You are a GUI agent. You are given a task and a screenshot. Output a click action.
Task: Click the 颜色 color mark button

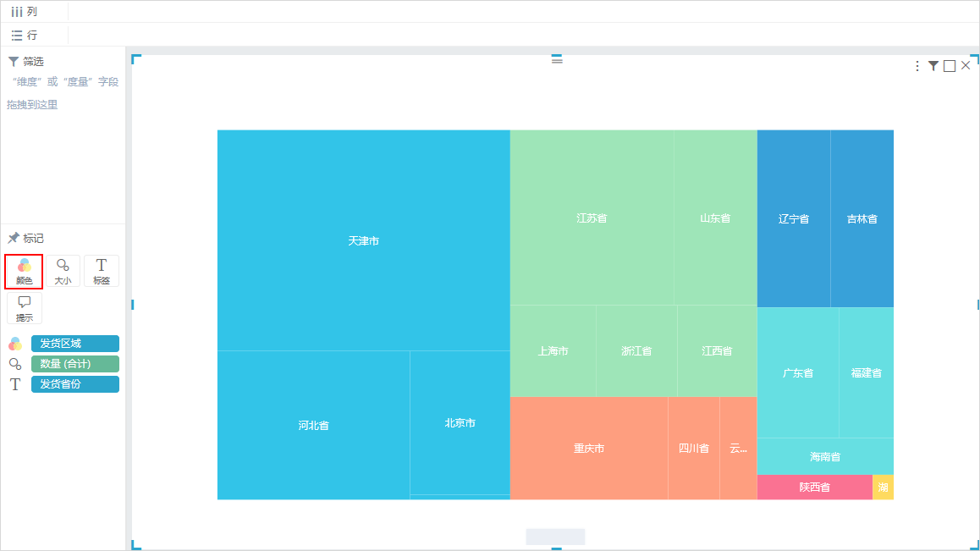pyautogui.click(x=24, y=272)
